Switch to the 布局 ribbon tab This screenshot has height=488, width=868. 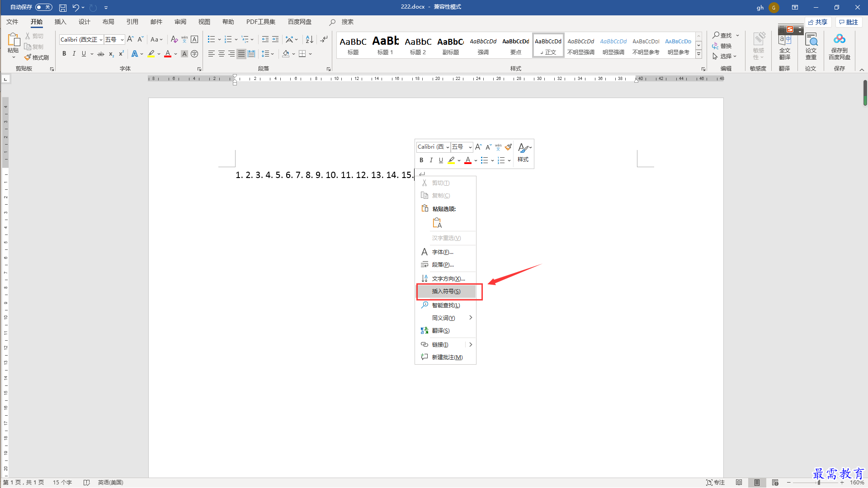[108, 22]
